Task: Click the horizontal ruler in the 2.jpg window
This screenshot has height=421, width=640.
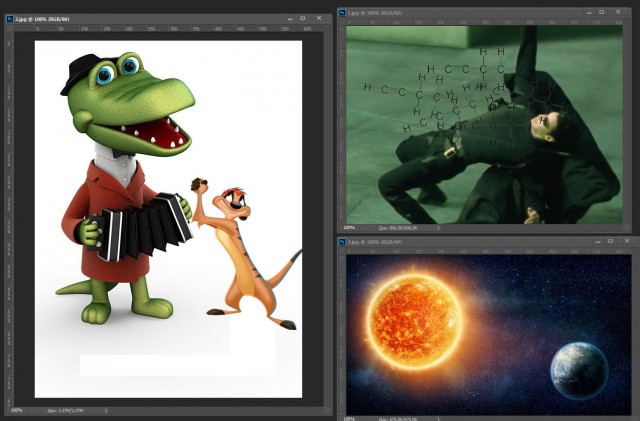Action: click(169, 29)
